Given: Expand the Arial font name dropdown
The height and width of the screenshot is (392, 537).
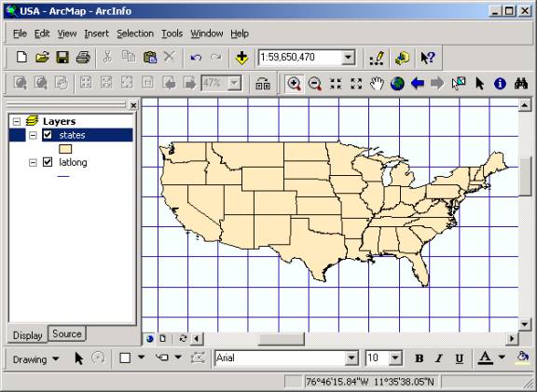Looking at the screenshot, I should coord(351,358).
